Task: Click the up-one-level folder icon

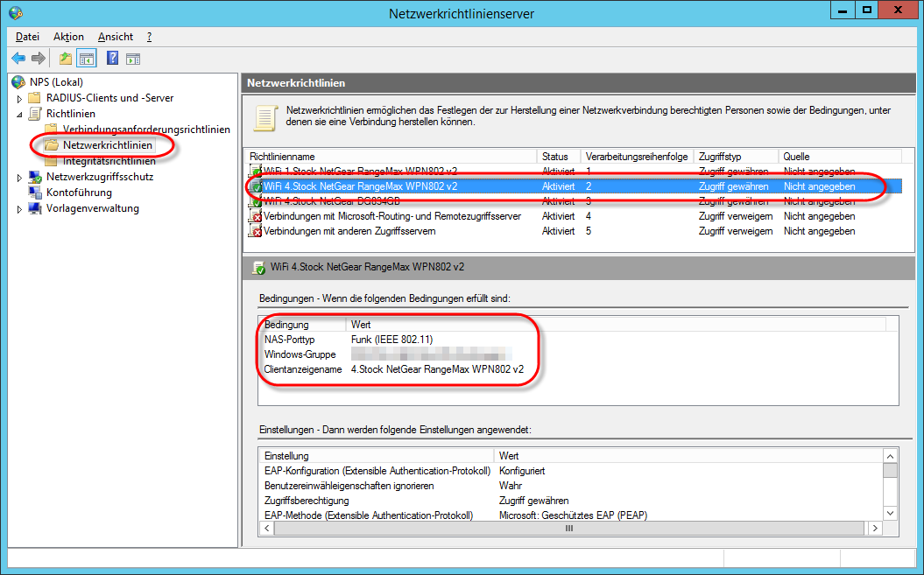Action: coord(66,59)
